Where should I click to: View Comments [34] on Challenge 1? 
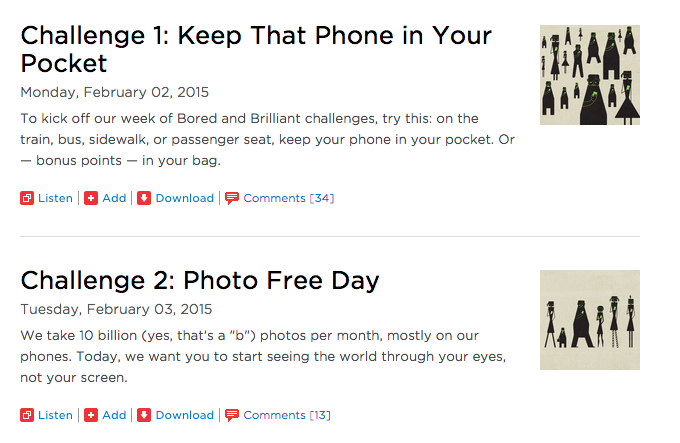tap(289, 198)
